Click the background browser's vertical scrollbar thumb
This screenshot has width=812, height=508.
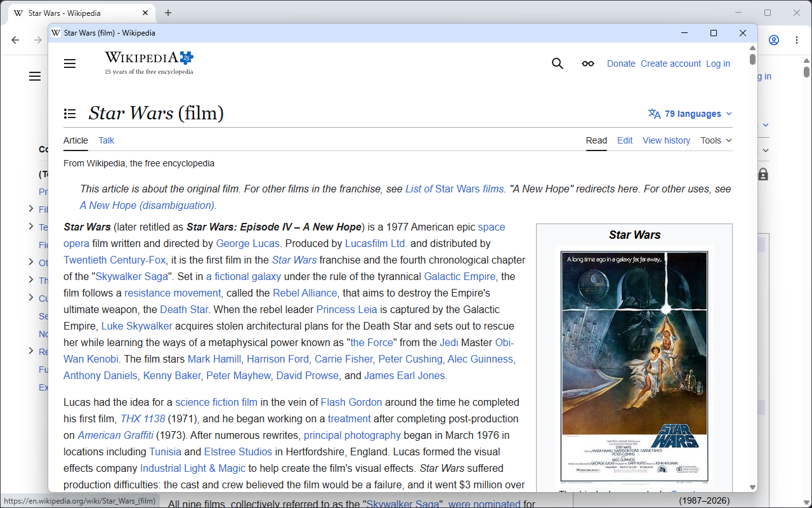click(x=807, y=72)
